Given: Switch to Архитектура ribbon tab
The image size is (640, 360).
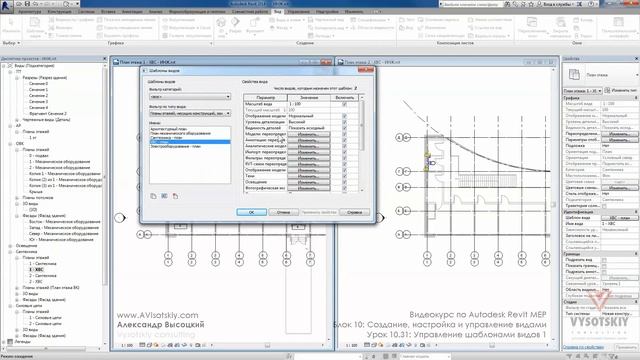Looking at the screenshot, I should tap(29, 12).
